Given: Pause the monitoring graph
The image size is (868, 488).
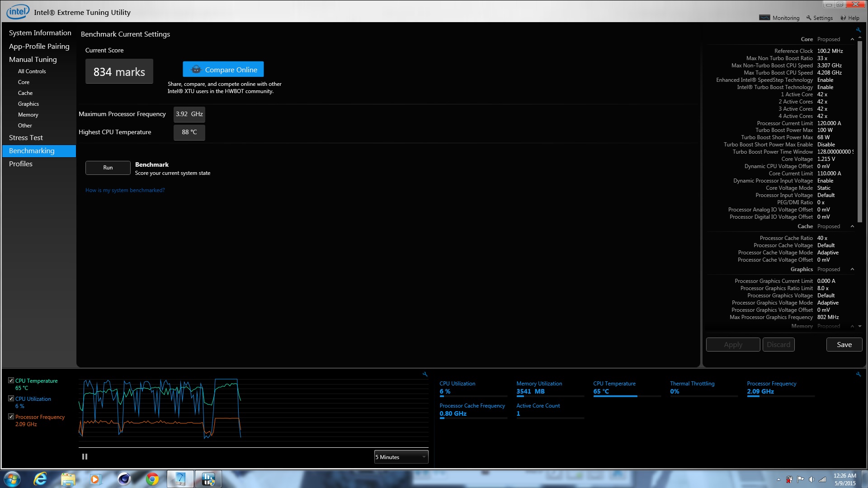Looking at the screenshot, I should point(85,457).
